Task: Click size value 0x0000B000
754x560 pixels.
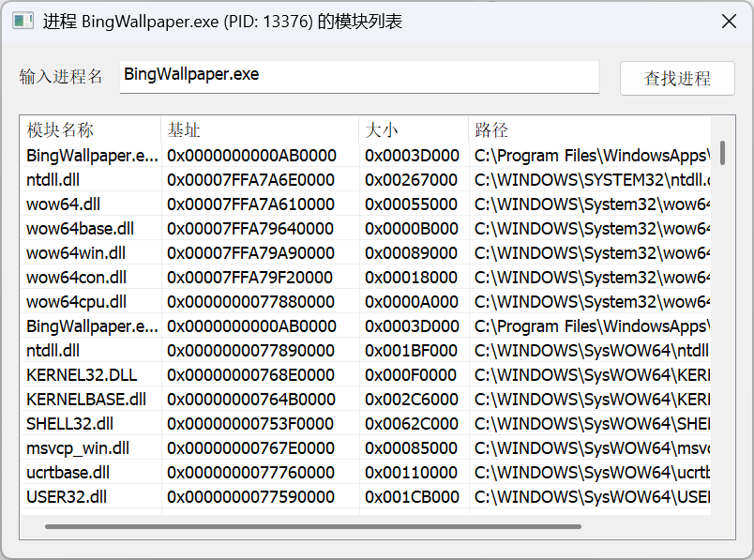Action: [412, 229]
